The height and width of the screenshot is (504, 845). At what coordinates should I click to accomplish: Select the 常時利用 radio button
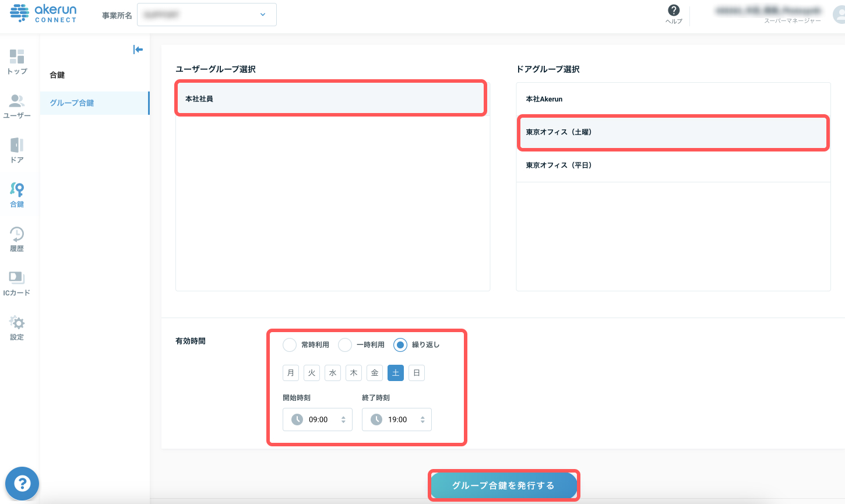click(290, 345)
